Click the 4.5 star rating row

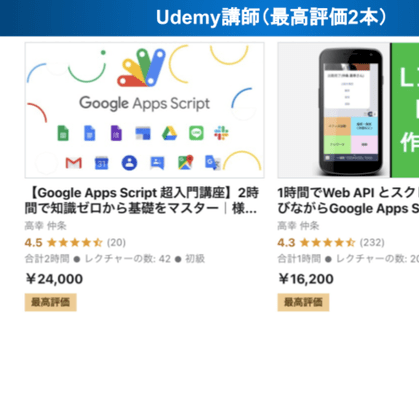click(75, 242)
